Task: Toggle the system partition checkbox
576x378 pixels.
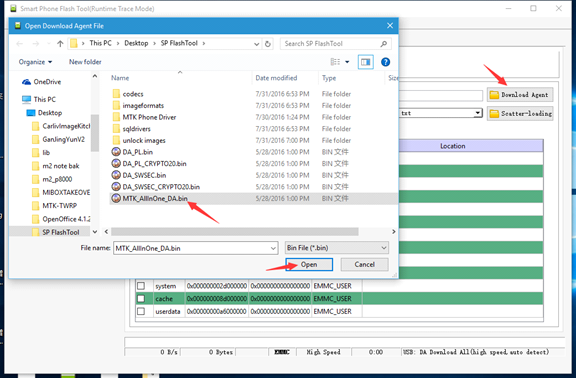Action: click(141, 286)
